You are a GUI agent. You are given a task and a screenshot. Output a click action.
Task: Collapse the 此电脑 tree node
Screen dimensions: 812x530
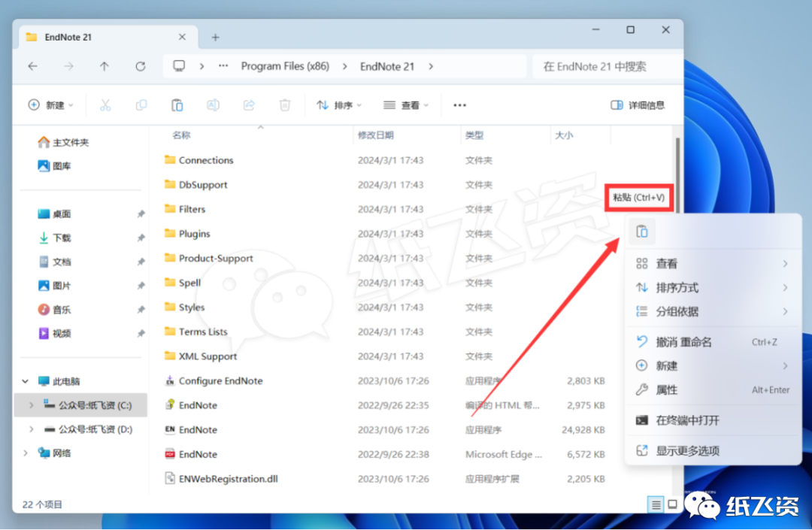pos(25,381)
